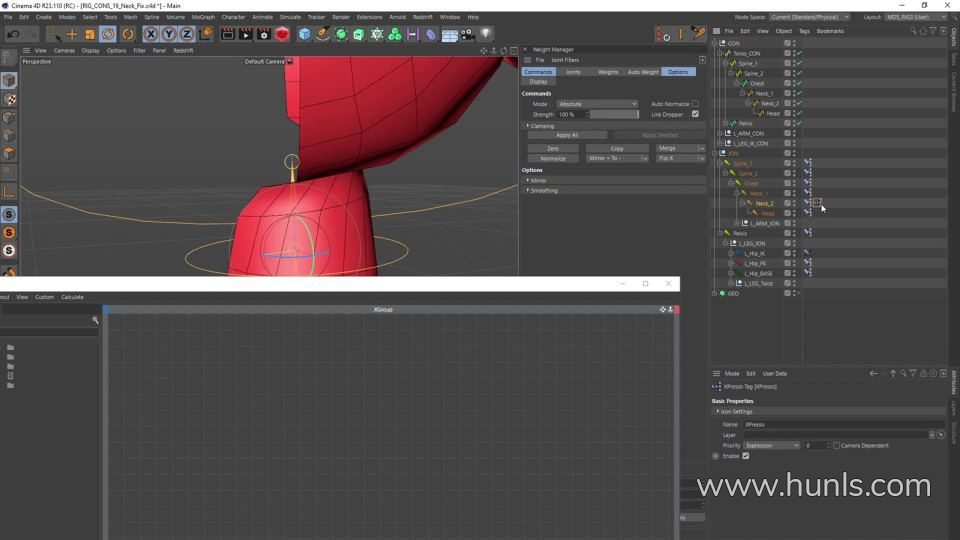The height and width of the screenshot is (540, 960).
Task: Enable the Auto Normalize checkbox
Action: (x=695, y=104)
